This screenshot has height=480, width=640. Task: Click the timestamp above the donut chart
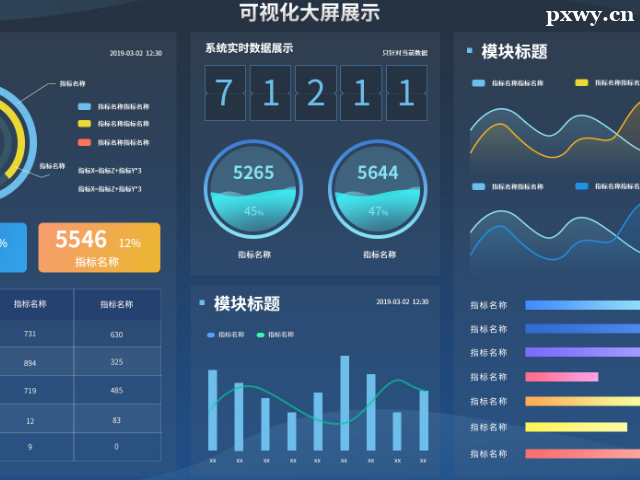coord(136,53)
